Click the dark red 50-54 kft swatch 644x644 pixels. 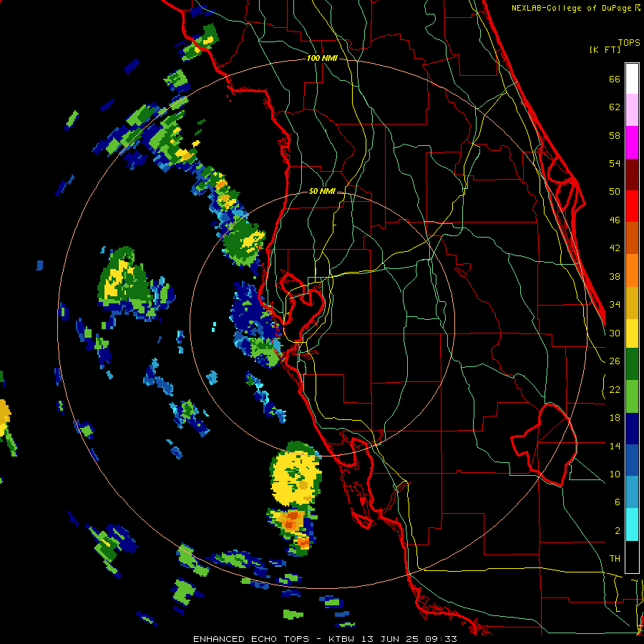pos(632,174)
